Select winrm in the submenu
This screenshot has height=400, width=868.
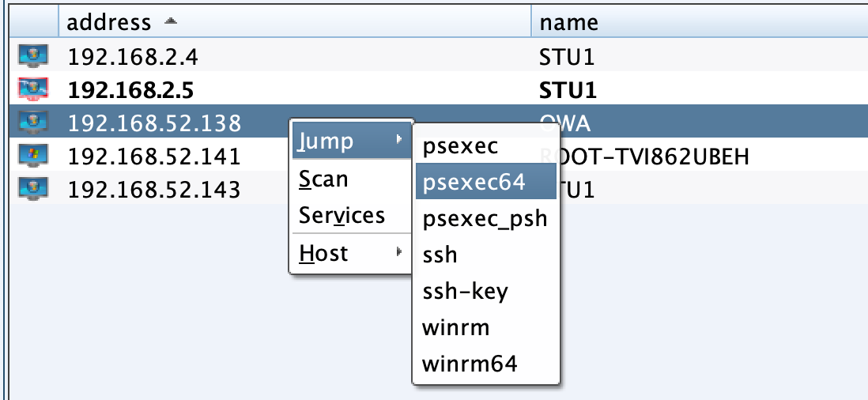[456, 327]
